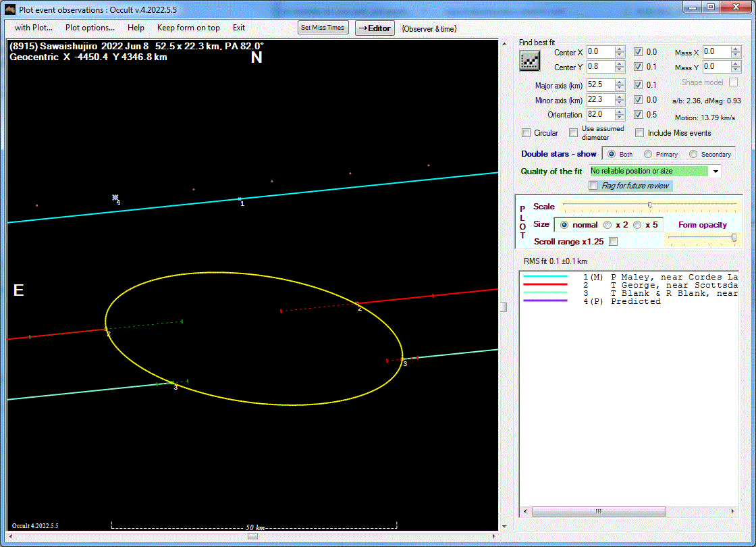Increase Orientation value with up arrow

point(620,111)
